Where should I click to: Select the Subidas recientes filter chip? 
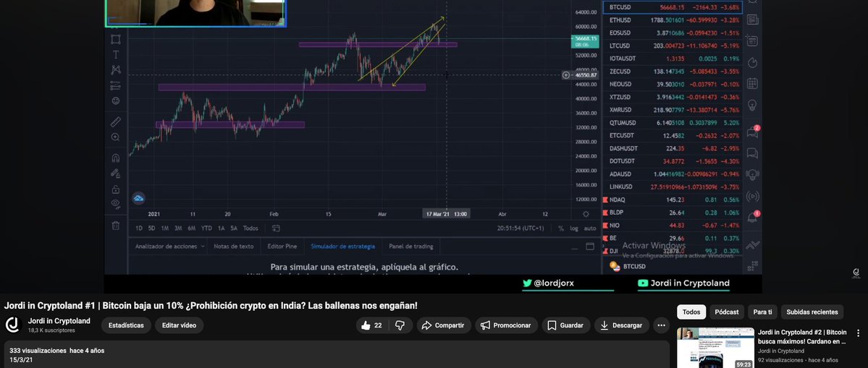click(812, 312)
